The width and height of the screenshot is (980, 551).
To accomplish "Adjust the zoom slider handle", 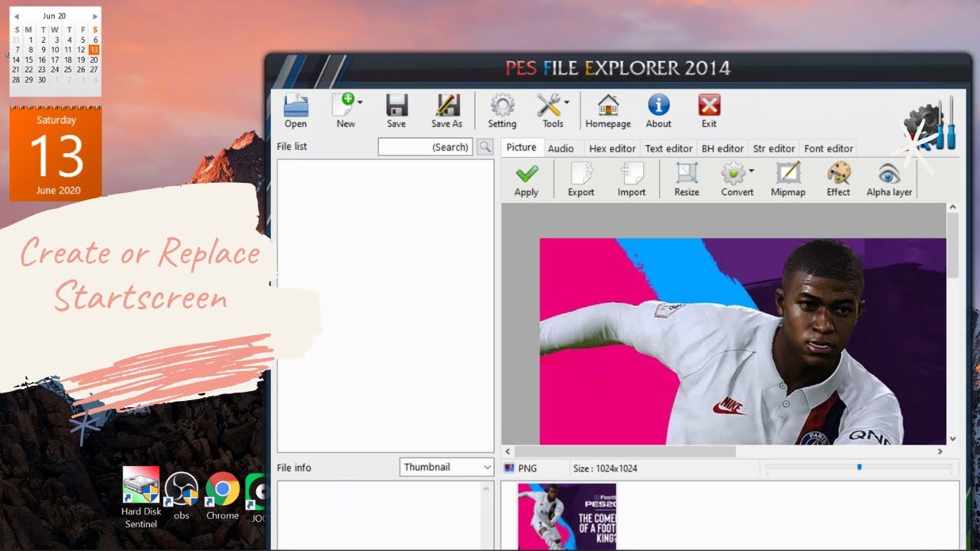I will [859, 467].
